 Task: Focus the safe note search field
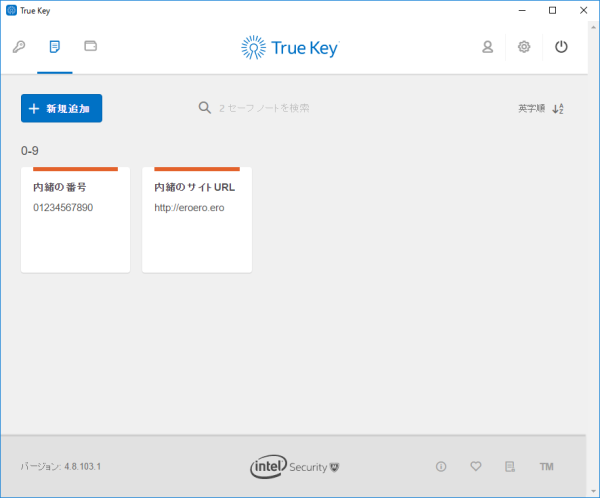(x=264, y=108)
